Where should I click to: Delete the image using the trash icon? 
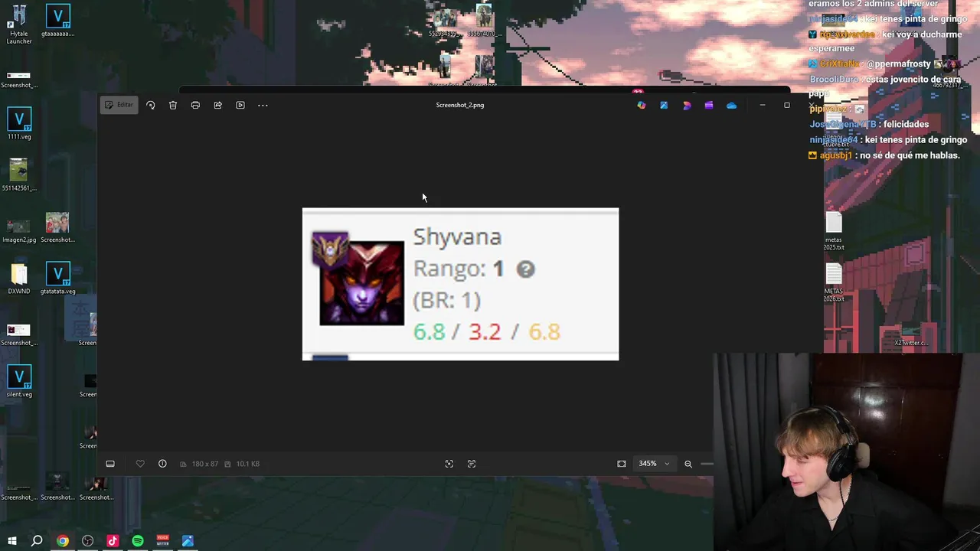coord(173,105)
